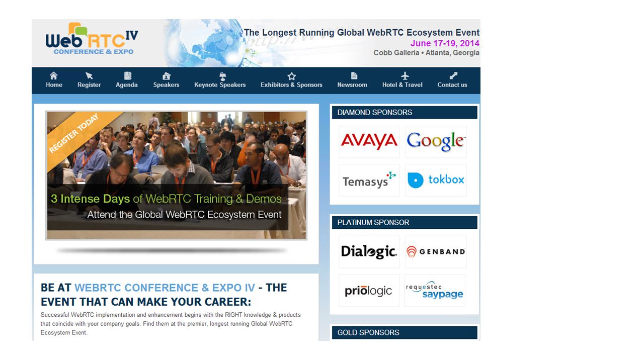Click 'Cobb Galleria • Atlanta, Georgia' text

pyautogui.click(x=427, y=53)
